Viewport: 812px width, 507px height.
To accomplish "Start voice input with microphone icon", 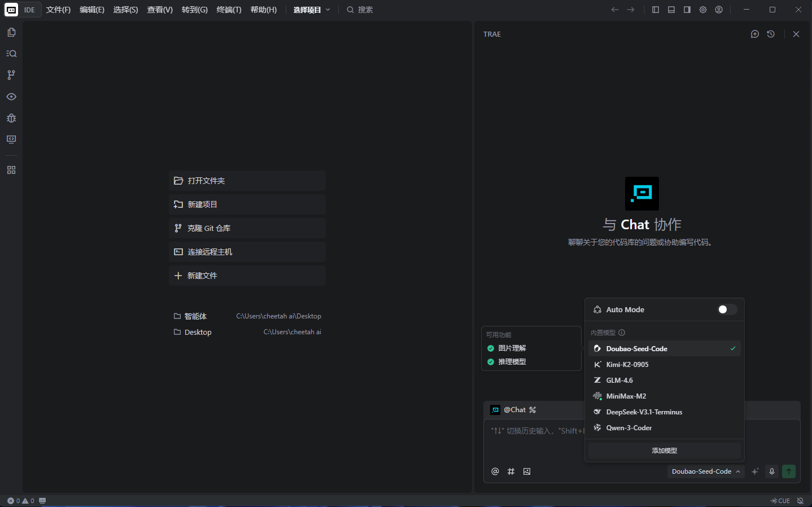I will tap(772, 471).
